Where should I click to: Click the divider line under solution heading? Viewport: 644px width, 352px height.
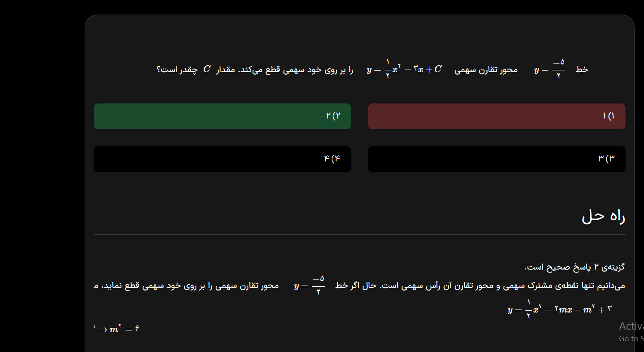tap(359, 235)
